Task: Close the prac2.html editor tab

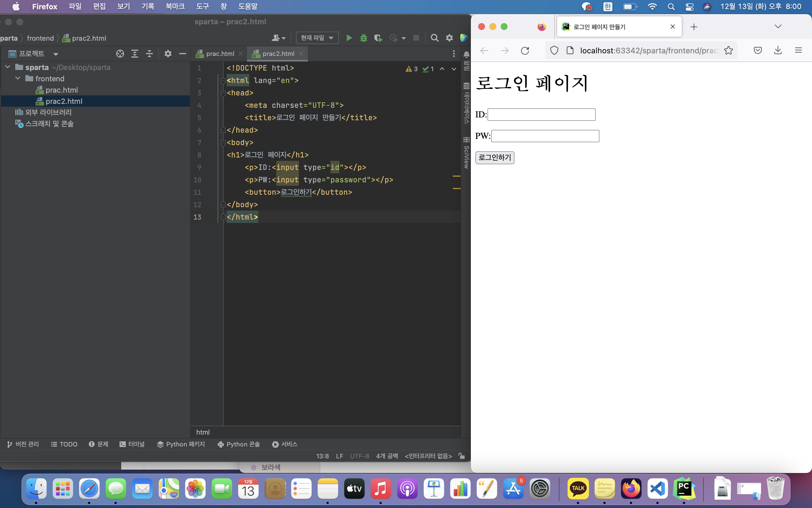Action: (x=301, y=54)
